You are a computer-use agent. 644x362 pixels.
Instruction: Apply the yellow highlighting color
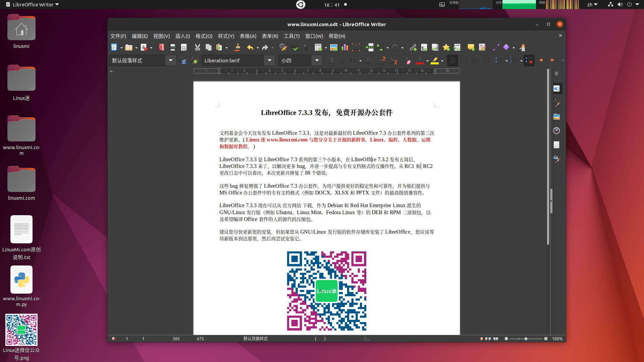(435, 61)
